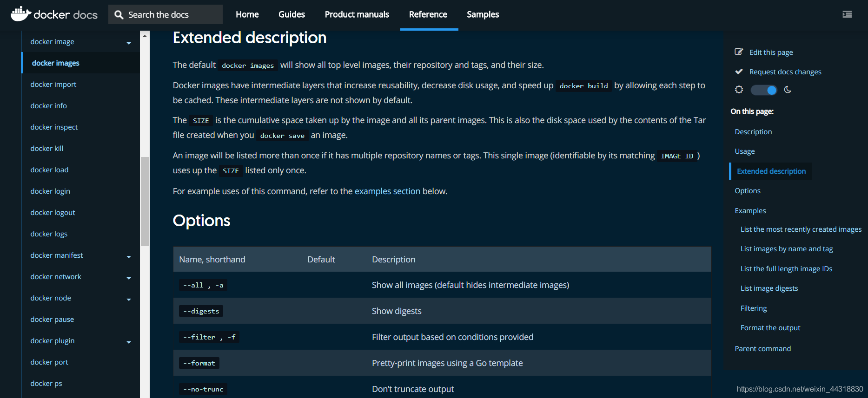Click the --all, -a option cell
Screen dimensions: 868x398
click(203, 285)
